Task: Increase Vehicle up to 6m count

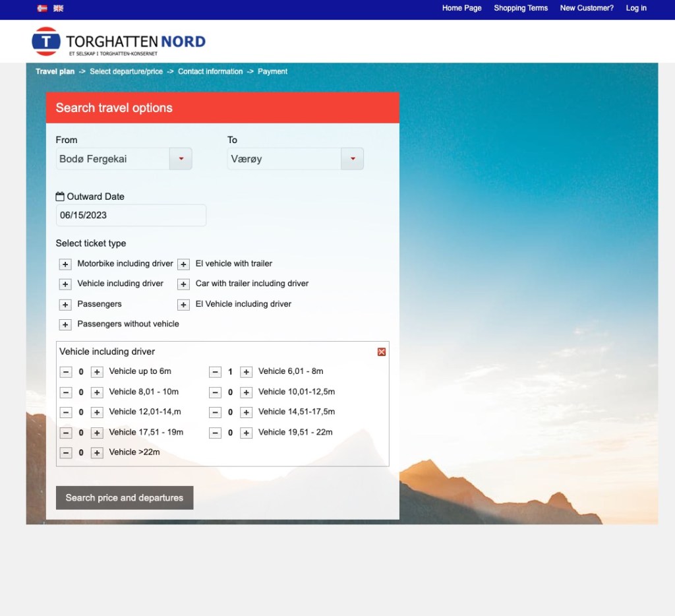Action: (97, 372)
